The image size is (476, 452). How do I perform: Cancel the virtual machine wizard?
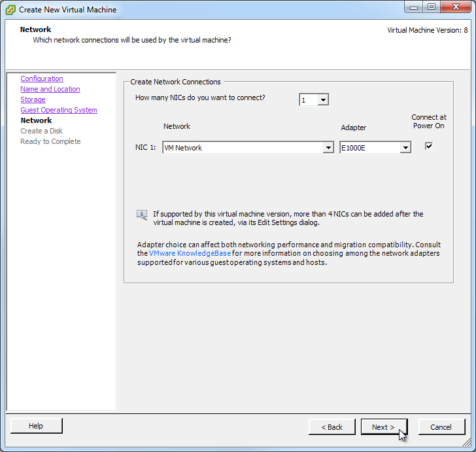point(441,427)
